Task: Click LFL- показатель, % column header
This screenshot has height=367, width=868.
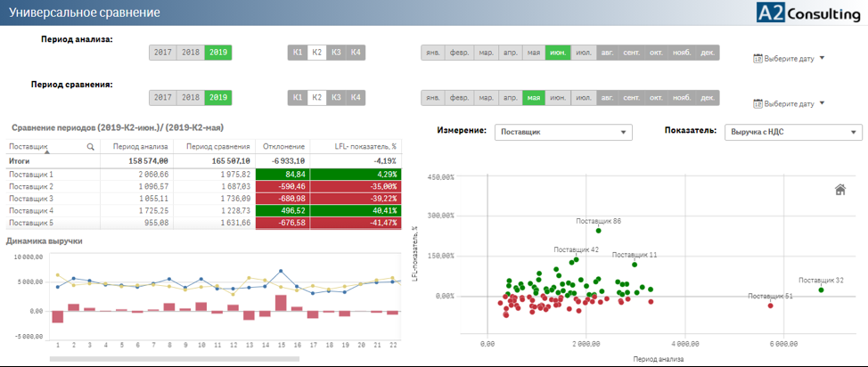Action: (356, 146)
